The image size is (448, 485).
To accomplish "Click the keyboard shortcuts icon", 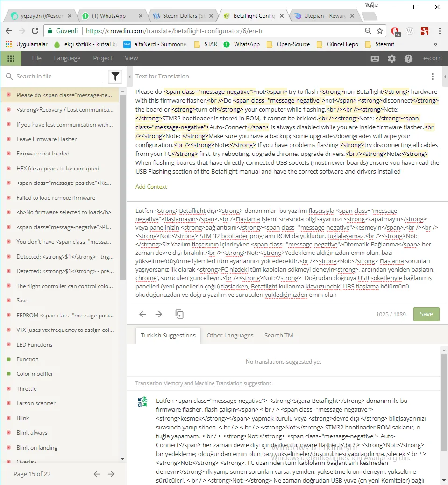I will tap(375, 58).
